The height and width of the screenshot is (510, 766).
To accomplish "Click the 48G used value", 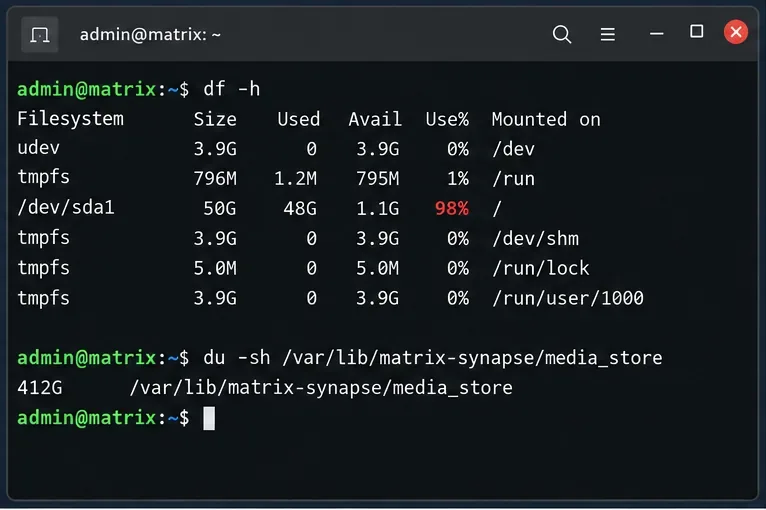I will coord(300,209).
